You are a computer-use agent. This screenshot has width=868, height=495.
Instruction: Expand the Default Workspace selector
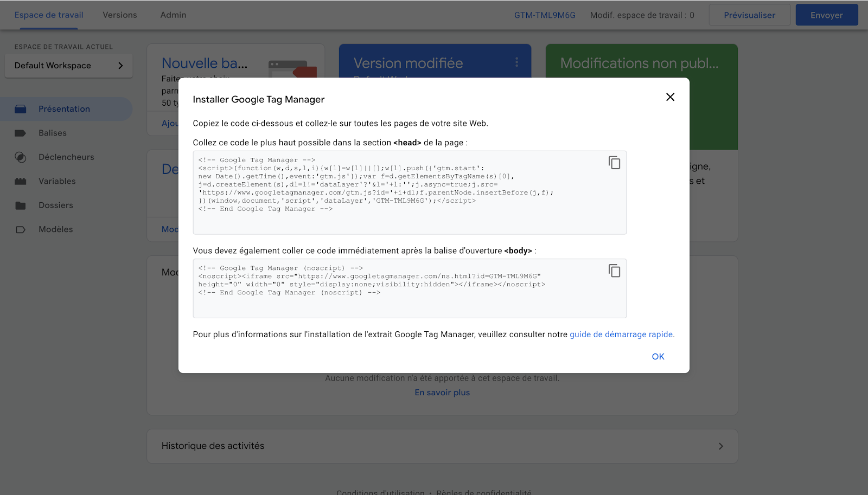(69, 66)
